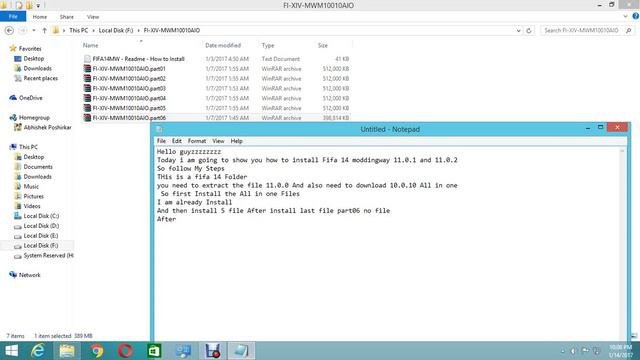
Task: Open Notepad Edit menu
Action: tap(176, 141)
